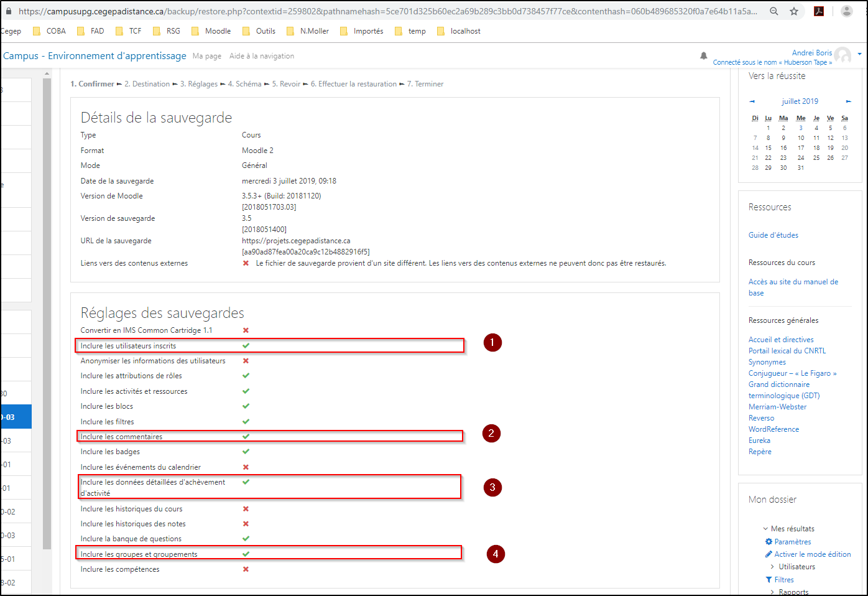
Task: Open the browser zoom magnifier icon
Action: [774, 11]
